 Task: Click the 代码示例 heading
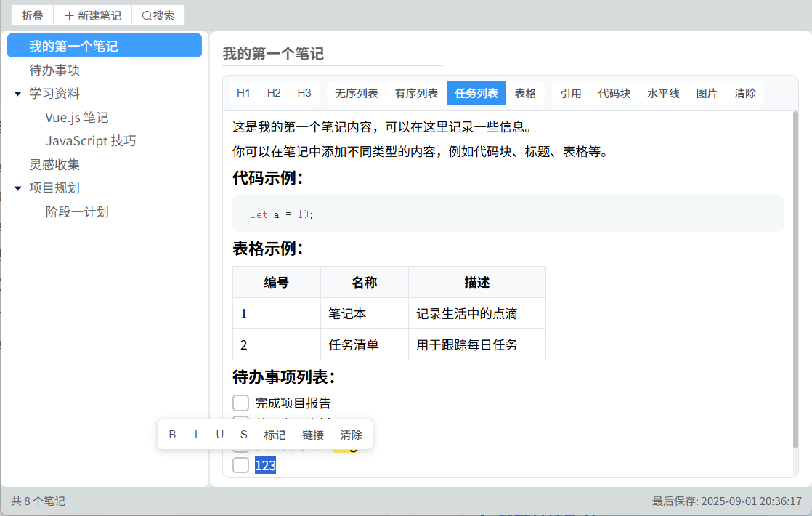(268, 178)
